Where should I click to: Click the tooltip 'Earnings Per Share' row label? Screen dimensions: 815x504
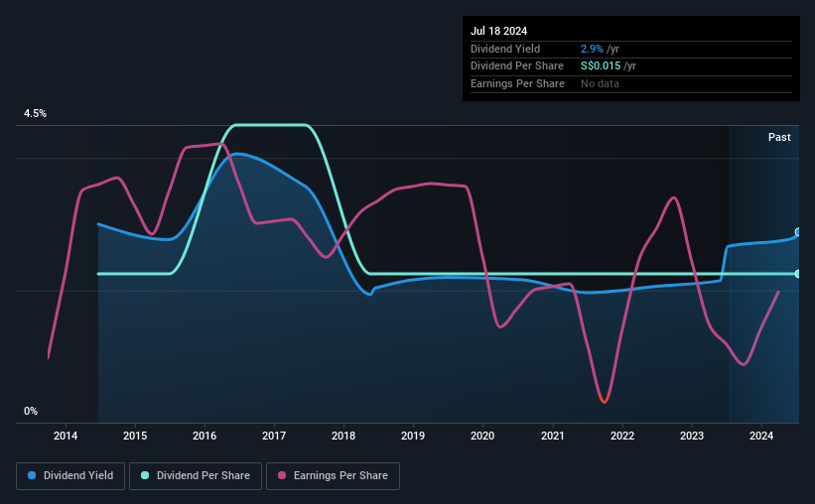(x=518, y=83)
